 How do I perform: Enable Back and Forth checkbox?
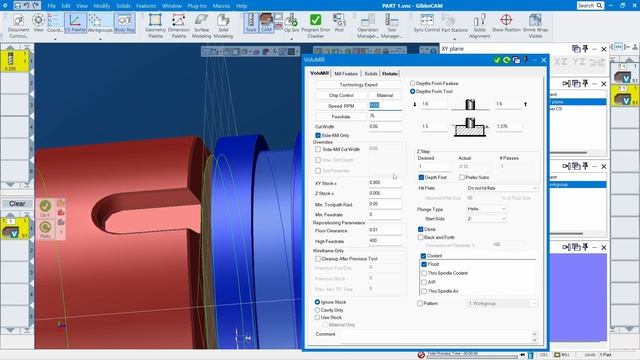pyautogui.click(x=420, y=237)
